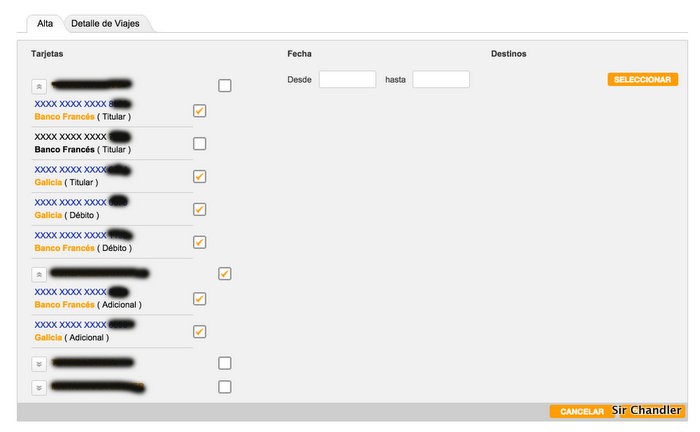Switch to the Alta tab
Viewport: 700px width, 432px height.
[x=45, y=23]
